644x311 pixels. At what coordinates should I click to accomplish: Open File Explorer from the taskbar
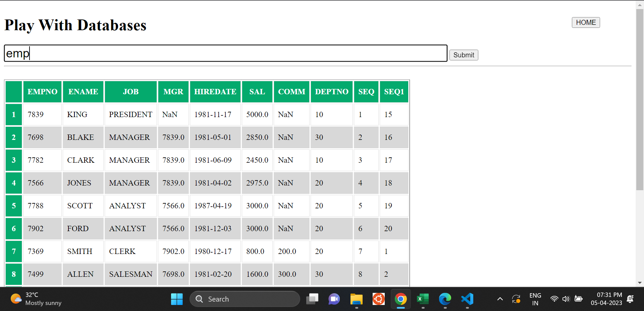[356, 299]
